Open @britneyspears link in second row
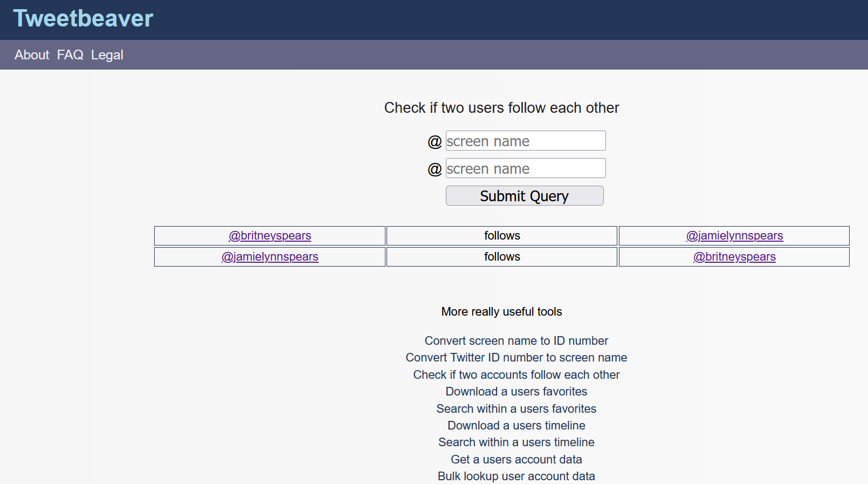868x484 pixels. [734, 257]
